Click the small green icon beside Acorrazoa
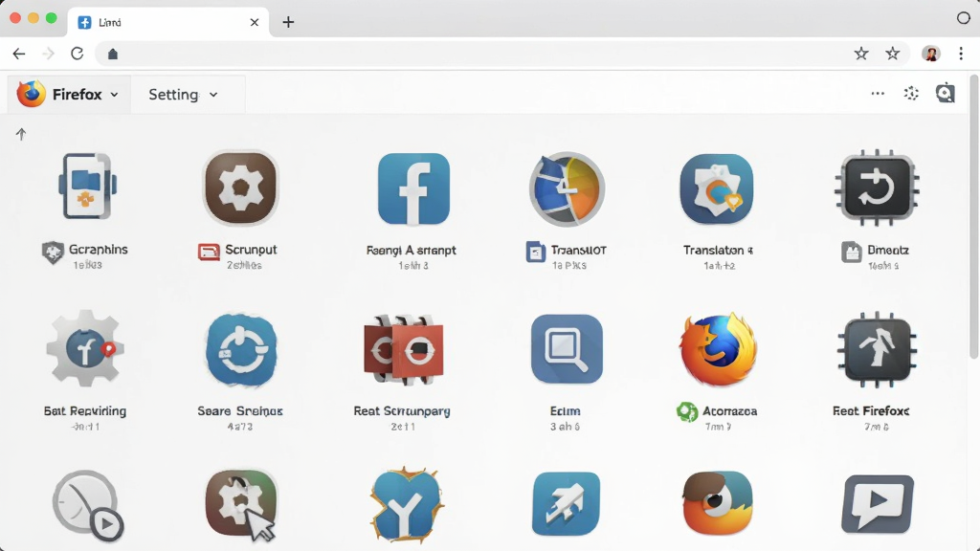 (687, 411)
